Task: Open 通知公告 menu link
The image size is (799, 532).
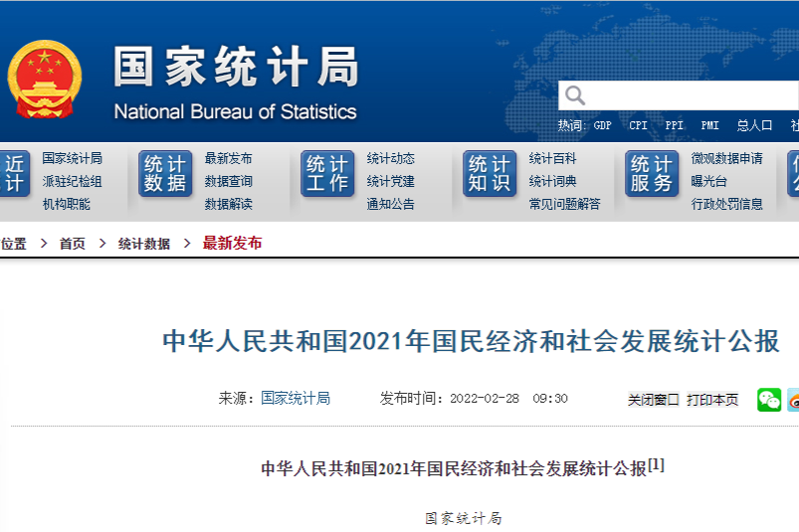Action: coord(390,204)
